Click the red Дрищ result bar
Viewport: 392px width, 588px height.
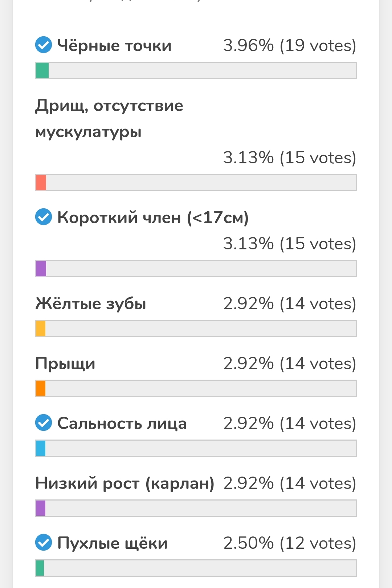(x=196, y=183)
